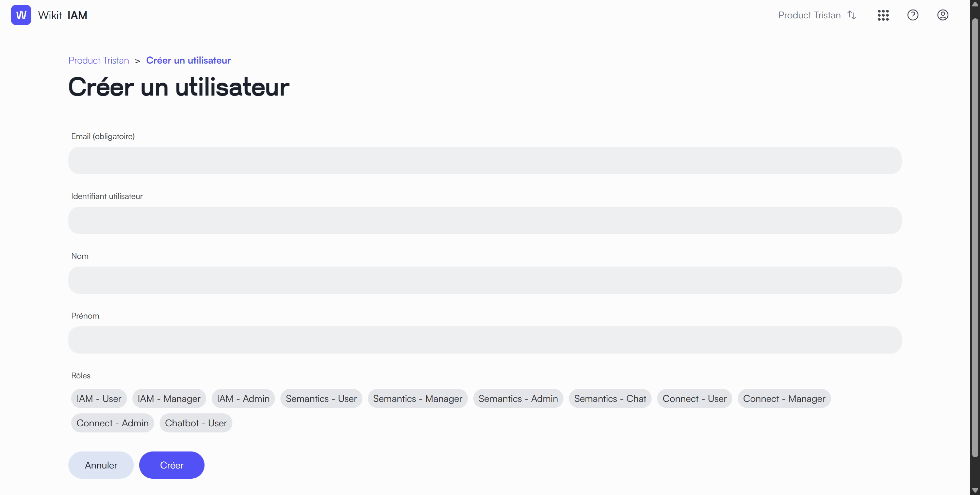Open the help question mark icon
The width and height of the screenshot is (980, 495).
tap(913, 15)
